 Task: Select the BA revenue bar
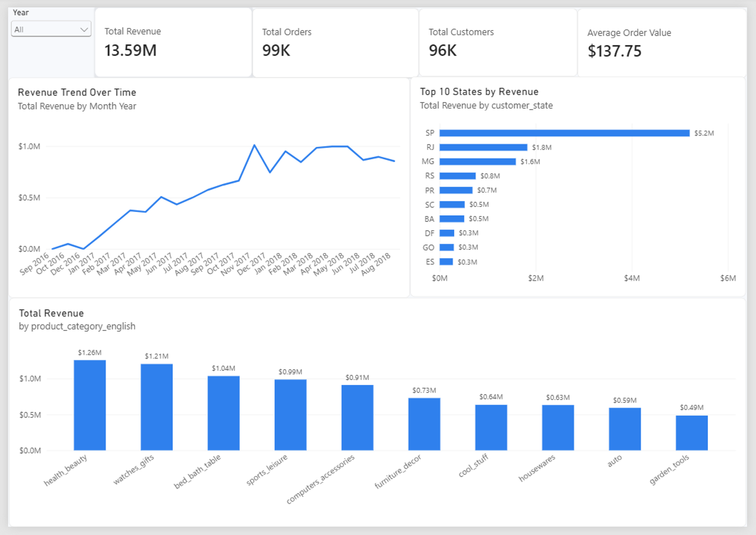pyautogui.click(x=451, y=219)
